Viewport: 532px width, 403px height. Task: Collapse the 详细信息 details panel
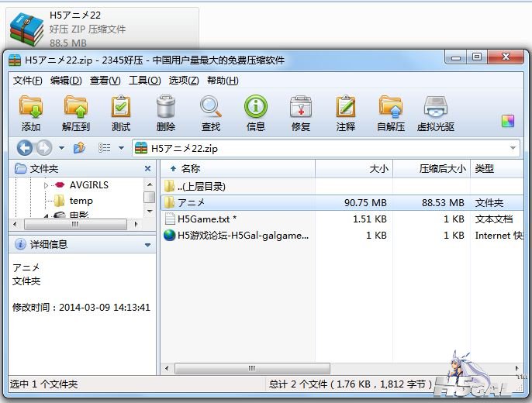(147, 245)
